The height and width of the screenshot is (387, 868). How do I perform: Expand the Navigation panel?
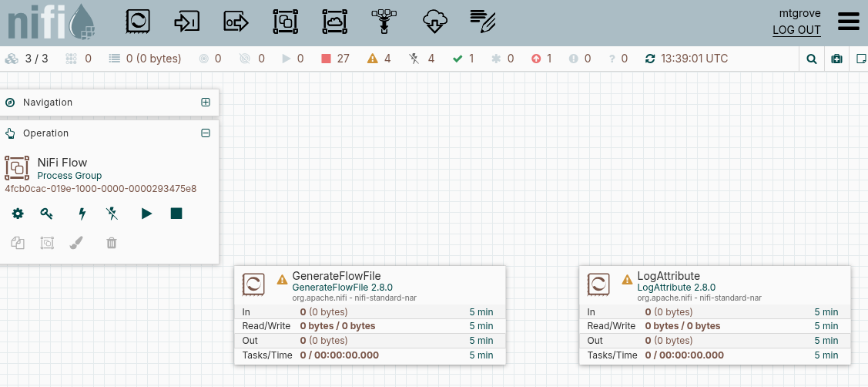point(206,102)
